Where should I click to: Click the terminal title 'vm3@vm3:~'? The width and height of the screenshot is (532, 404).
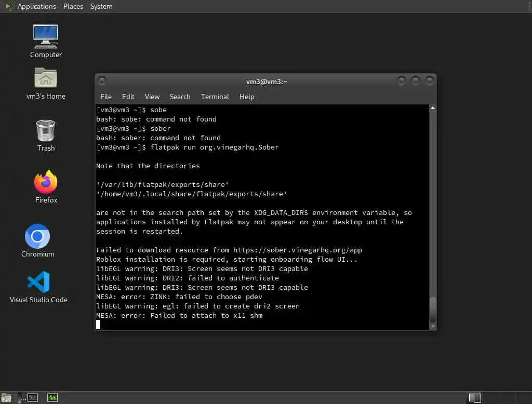point(267,82)
